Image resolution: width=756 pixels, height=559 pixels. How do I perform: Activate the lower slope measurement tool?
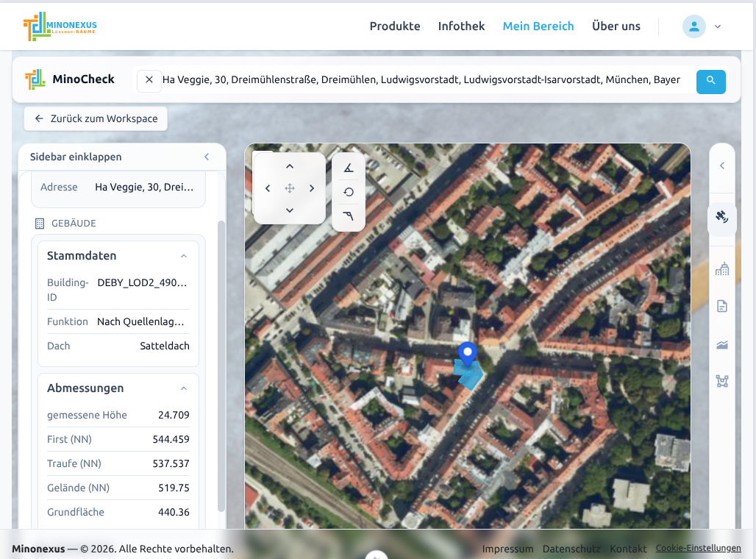[348, 216]
